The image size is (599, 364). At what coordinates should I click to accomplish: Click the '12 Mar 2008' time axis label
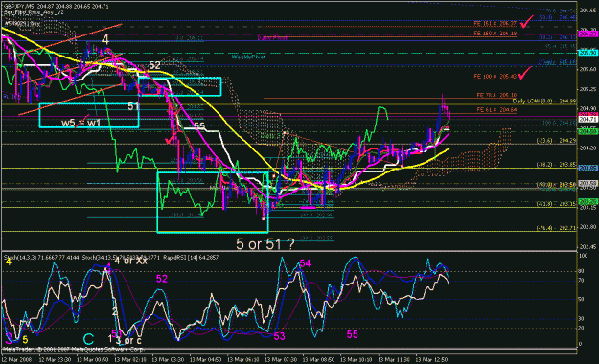[x=17, y=360]
